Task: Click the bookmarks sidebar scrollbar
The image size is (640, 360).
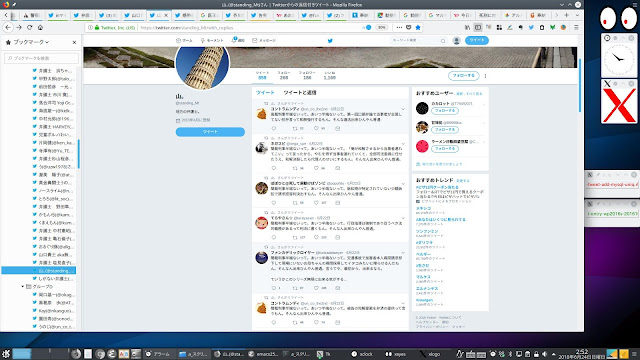Action: (x=78, y=153)
